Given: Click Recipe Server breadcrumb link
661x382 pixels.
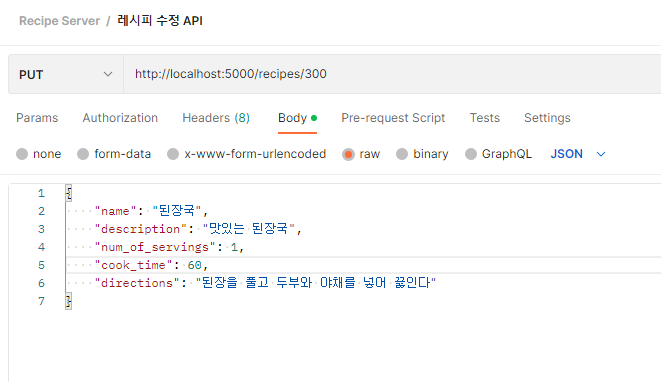Looking at the screenshot, I should pyautogui.click(x=59, y=21).
